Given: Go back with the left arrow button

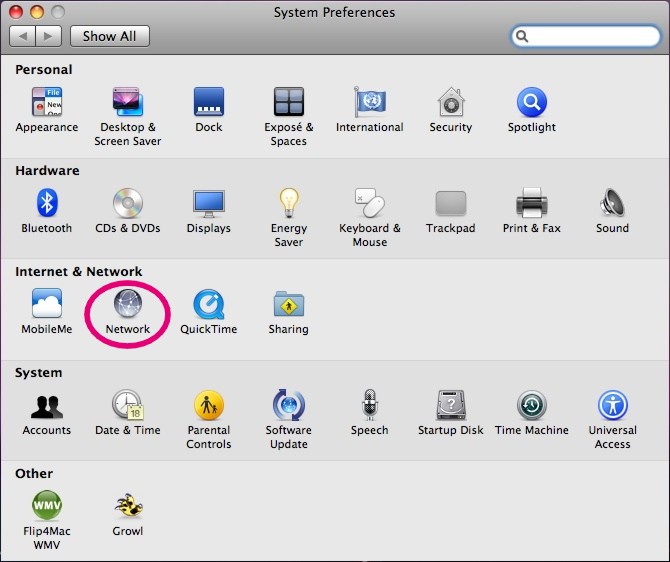Looking at the screenshot, I should point(23,36).
